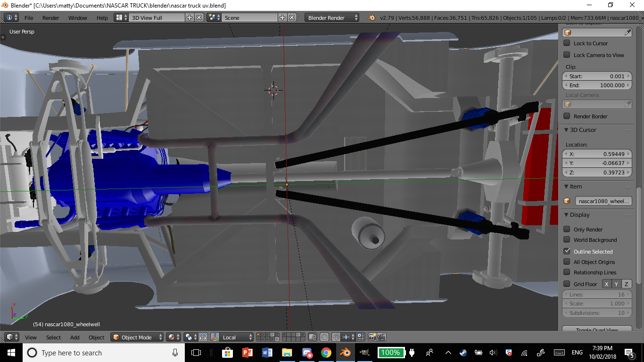Click the Clip End value field
The height and width of the screenshot is (362, 644).
[x=597, y=85]
